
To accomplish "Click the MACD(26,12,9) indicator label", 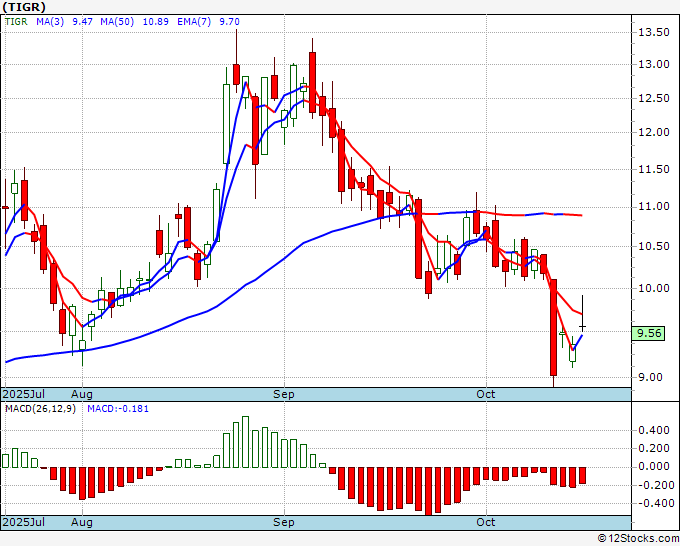I will pyautogui.click(x=40, y=409).
